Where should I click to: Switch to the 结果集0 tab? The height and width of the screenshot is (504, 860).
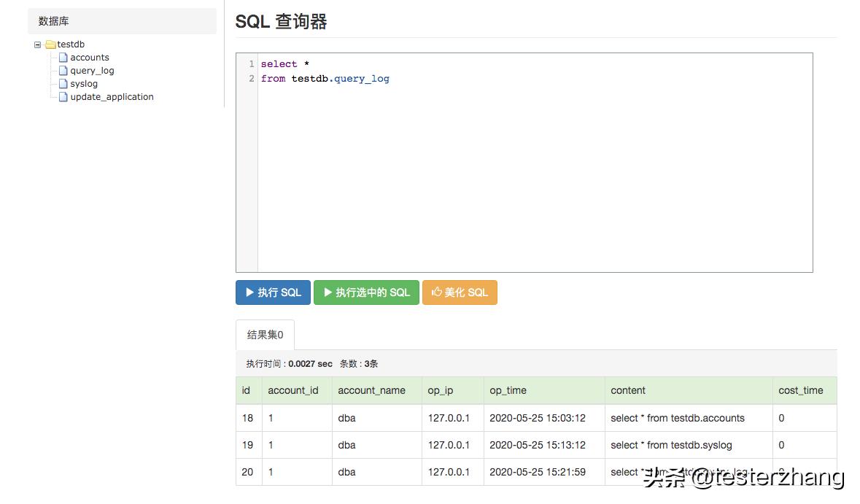[264, 334]
